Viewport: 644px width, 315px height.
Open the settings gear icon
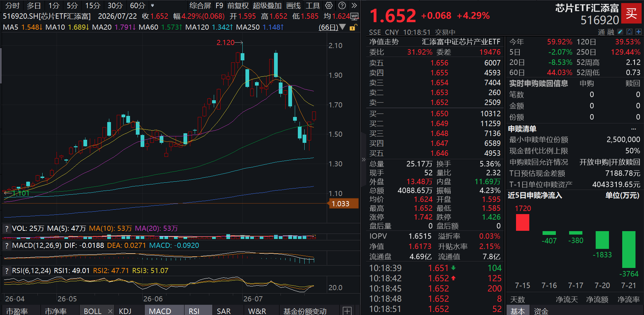(x=329, y=5)
